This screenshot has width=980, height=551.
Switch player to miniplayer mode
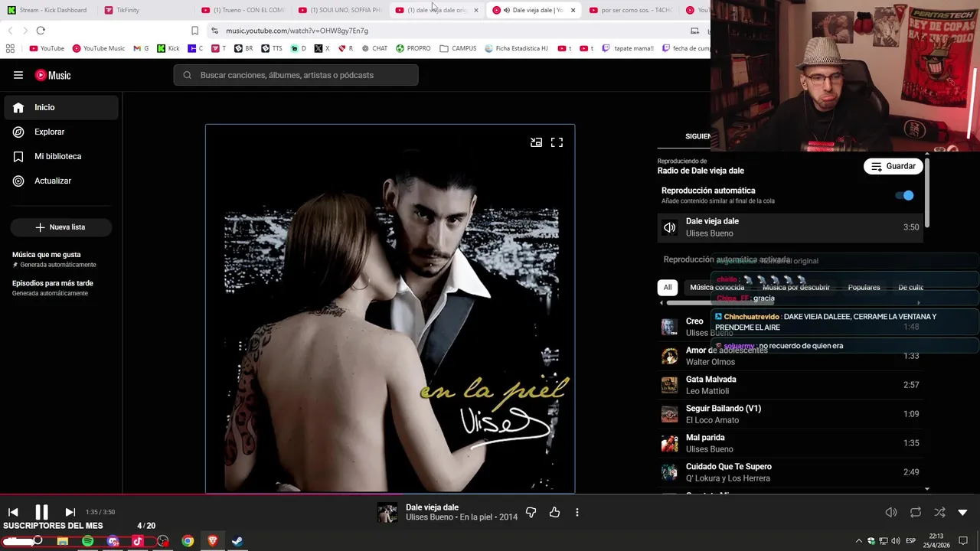[x=536, y=142]
